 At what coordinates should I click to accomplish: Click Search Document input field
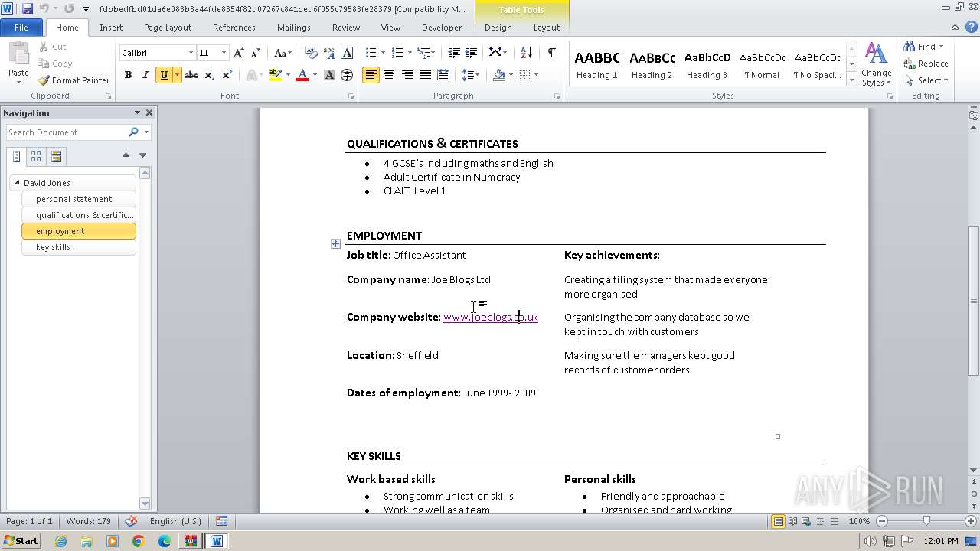67,132
